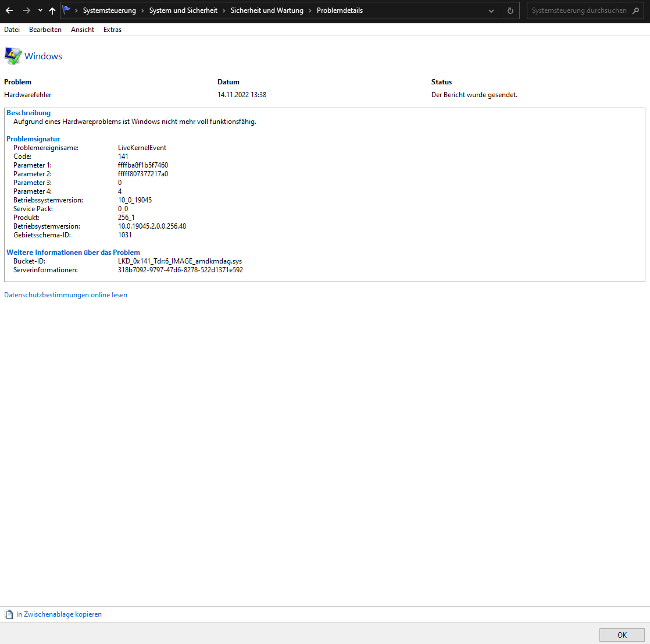Select the LiveKernelEvent value

pos(142,148)
